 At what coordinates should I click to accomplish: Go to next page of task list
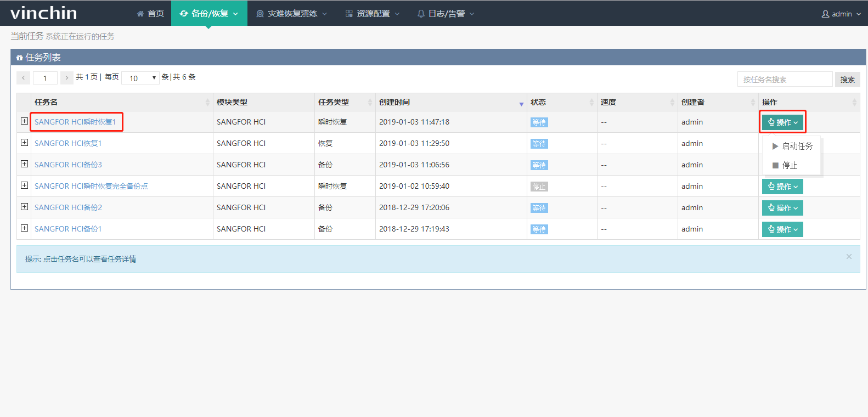(67, 78)
